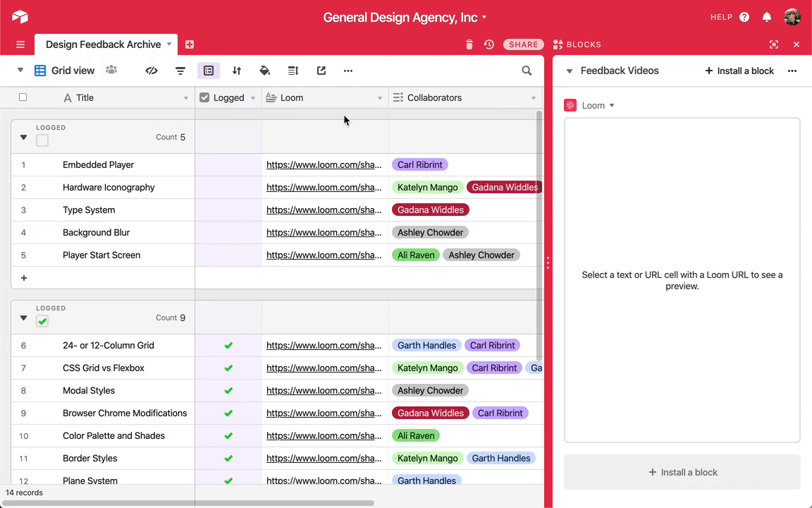
Task: Toggle the select all records checkbox
Action: (23, 97)
